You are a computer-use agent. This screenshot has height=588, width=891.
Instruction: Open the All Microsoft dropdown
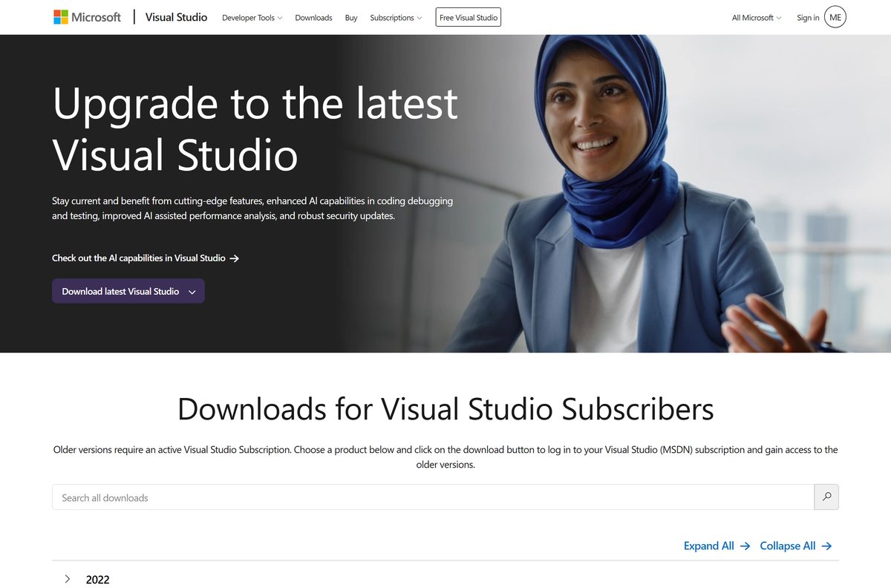pyautogui.click(x=757, y=18)
